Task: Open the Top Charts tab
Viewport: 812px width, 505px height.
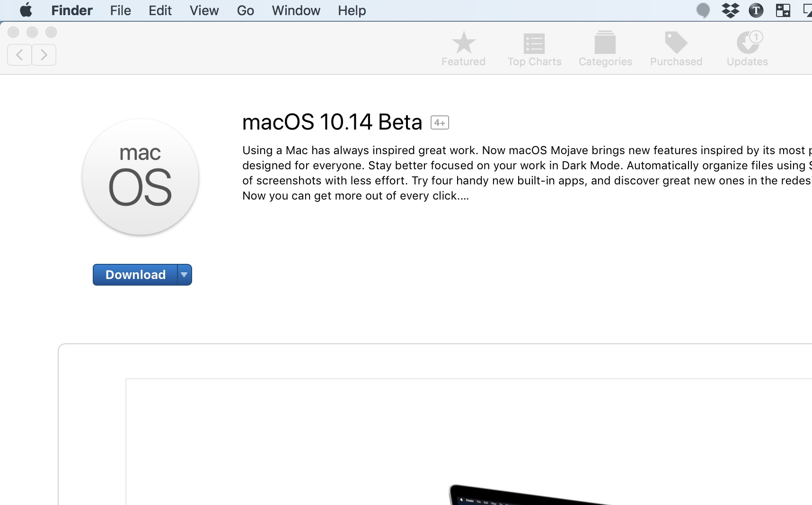Action: 534,49
